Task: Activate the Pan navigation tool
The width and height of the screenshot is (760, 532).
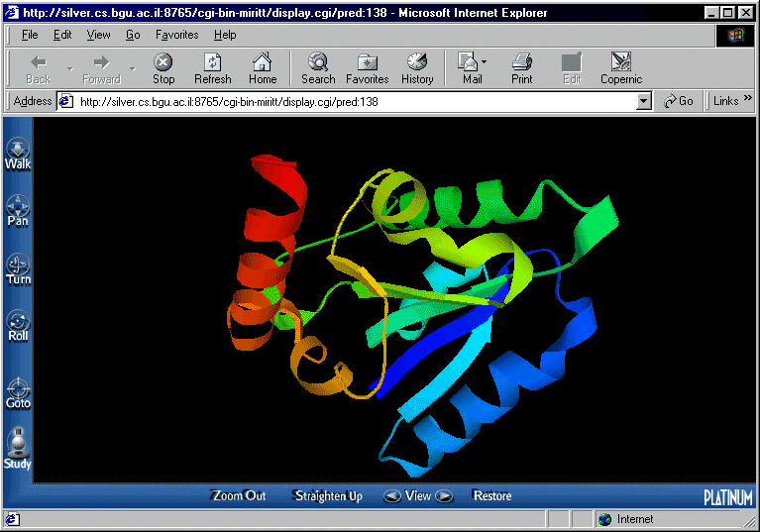Action: (18, 211)
